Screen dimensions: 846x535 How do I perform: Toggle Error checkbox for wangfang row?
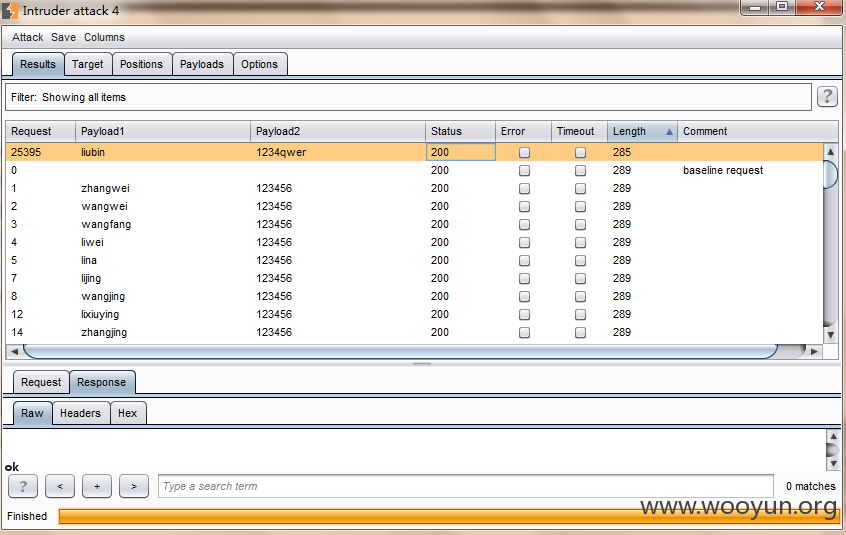point(524,224)
